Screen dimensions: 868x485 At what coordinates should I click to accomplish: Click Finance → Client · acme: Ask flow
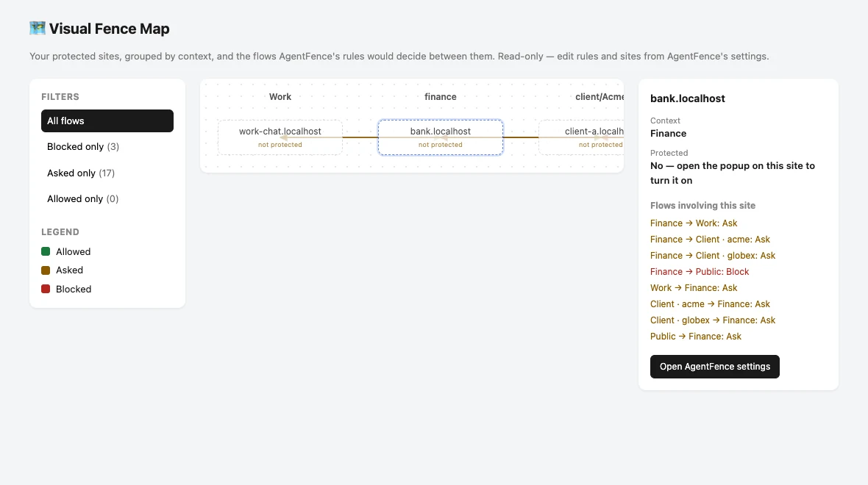pyautogui.click(x=711, y=240)
